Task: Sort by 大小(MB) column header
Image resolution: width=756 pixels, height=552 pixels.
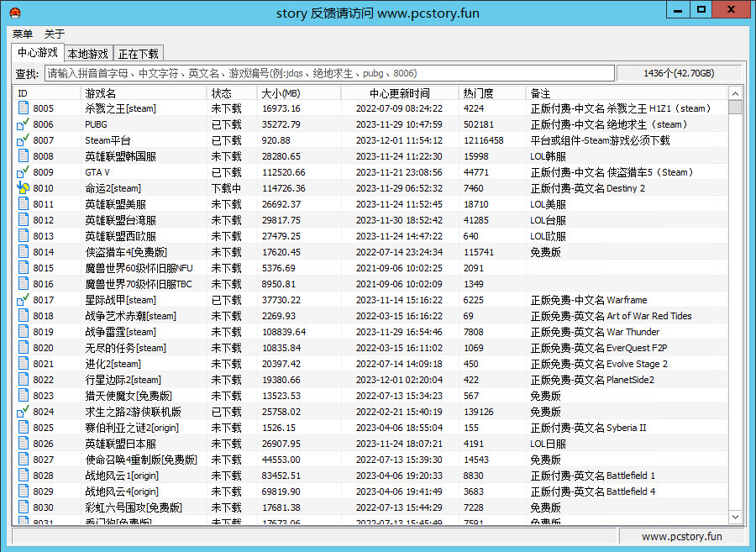Action: pos(299,93)
